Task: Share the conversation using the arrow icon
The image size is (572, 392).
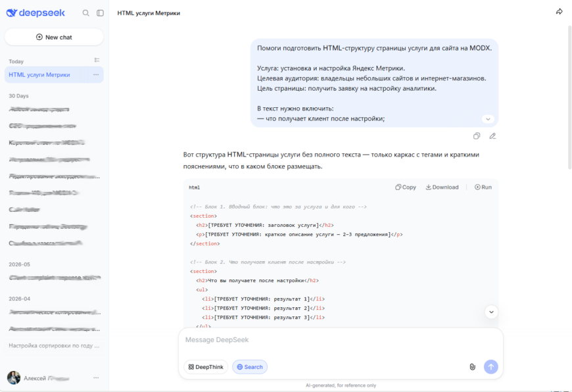Action: pos(560,12)
